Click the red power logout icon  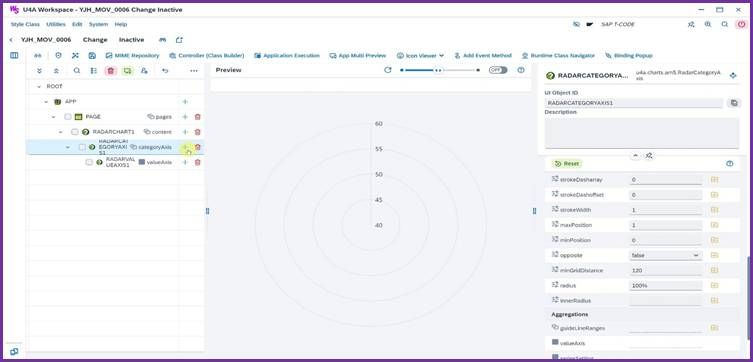tap(741, 24)
